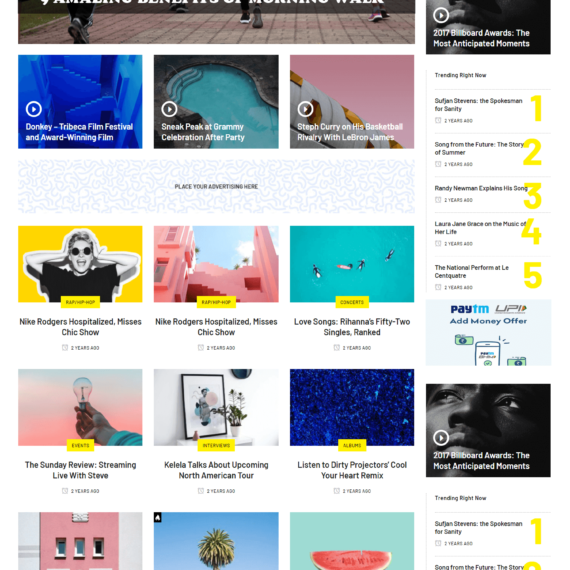Click the Paytm Add Money Offer ad banner
Screen dimensions: 570x570
488,333
